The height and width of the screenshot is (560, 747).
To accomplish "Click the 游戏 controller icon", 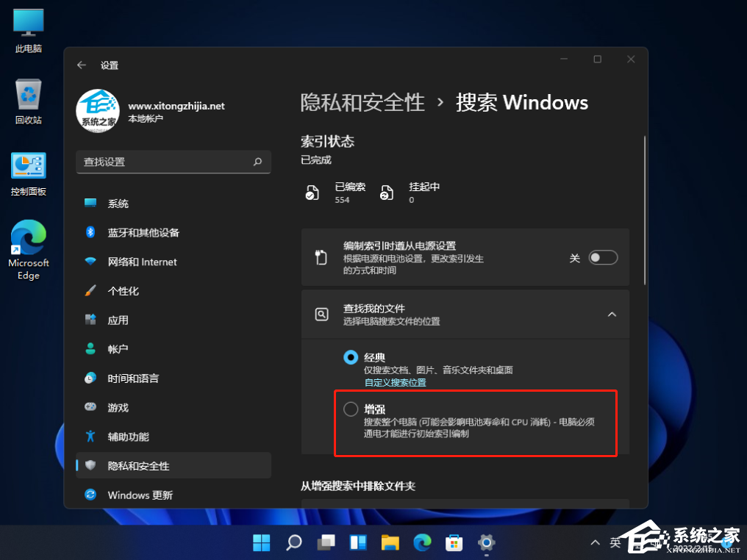I will click(90, 407).
